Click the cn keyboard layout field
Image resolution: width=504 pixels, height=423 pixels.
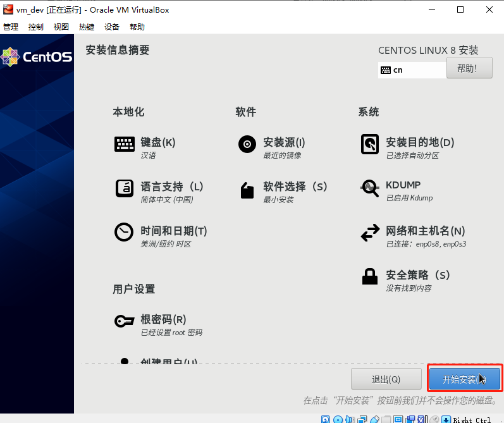[412, 70]
